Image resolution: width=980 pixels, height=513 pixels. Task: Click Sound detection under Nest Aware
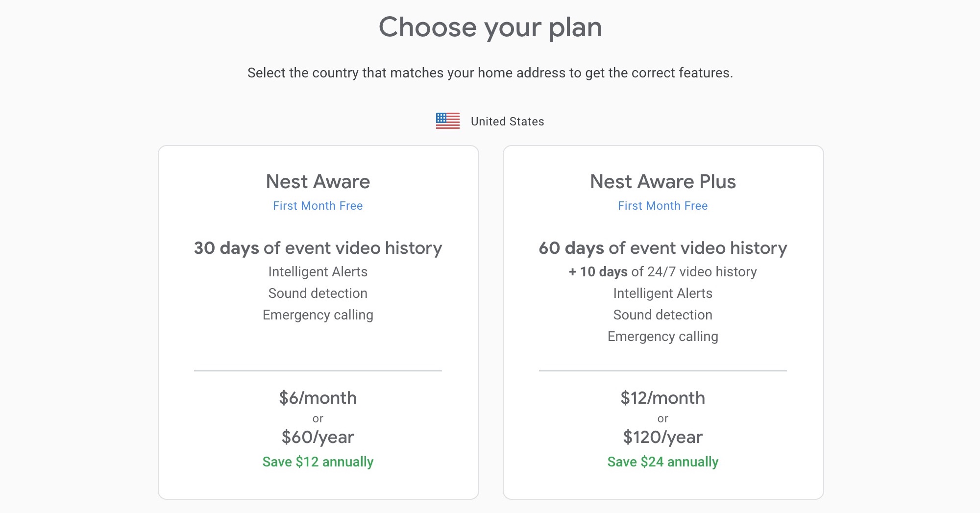[318, 293]
